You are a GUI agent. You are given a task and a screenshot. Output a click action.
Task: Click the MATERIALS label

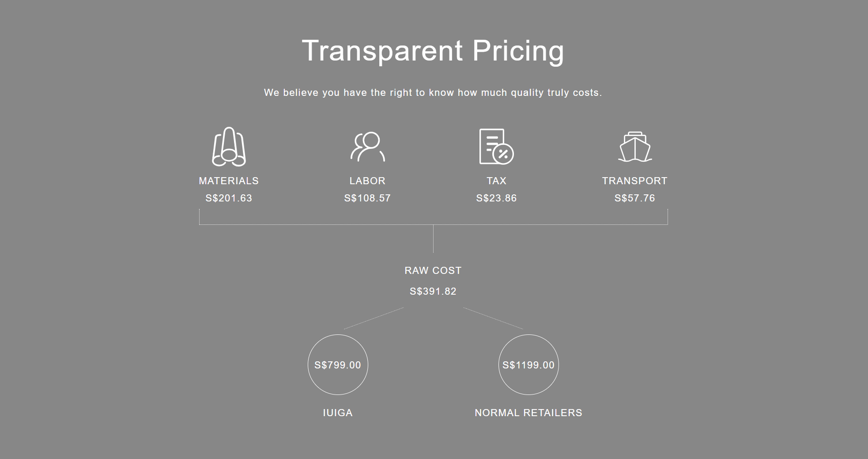pyautogui.click(x=229, y=181)
